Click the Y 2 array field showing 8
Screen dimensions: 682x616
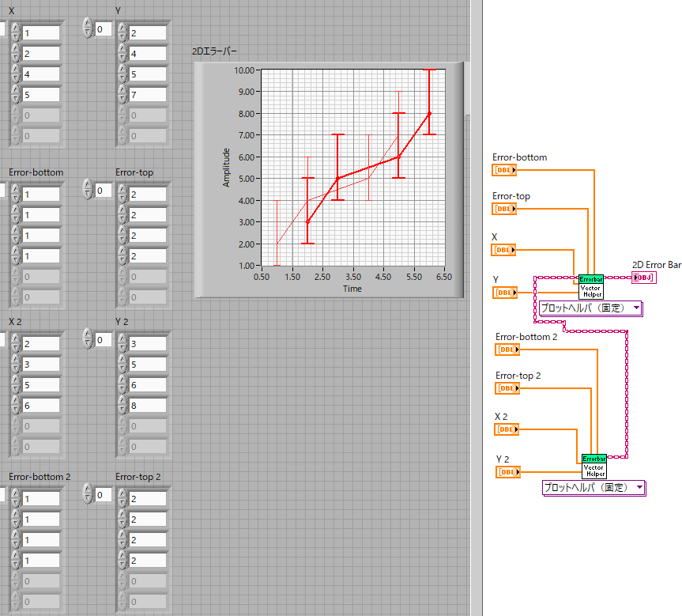147,405
